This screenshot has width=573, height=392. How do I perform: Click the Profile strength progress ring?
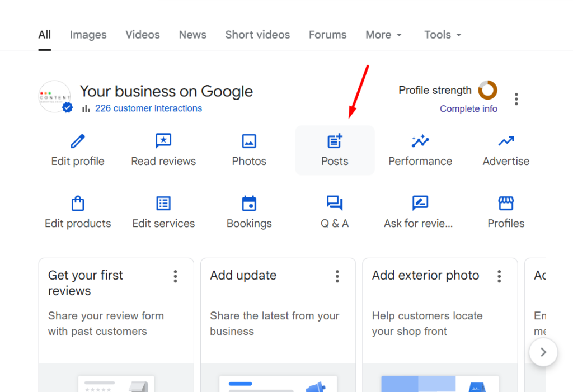click(x=487, y=90)
